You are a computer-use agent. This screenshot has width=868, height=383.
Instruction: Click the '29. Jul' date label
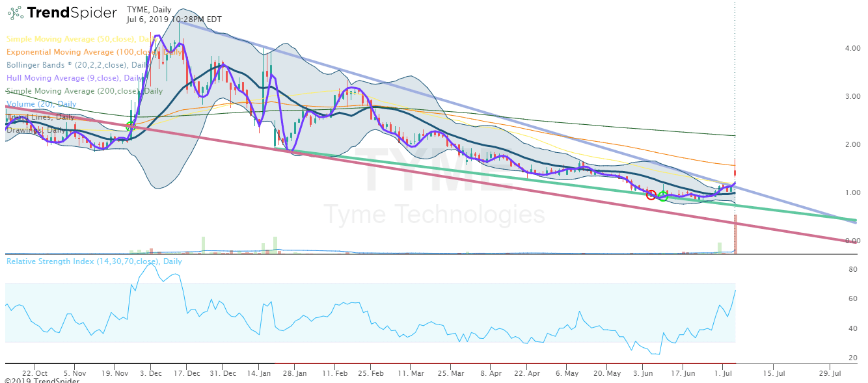830,374
